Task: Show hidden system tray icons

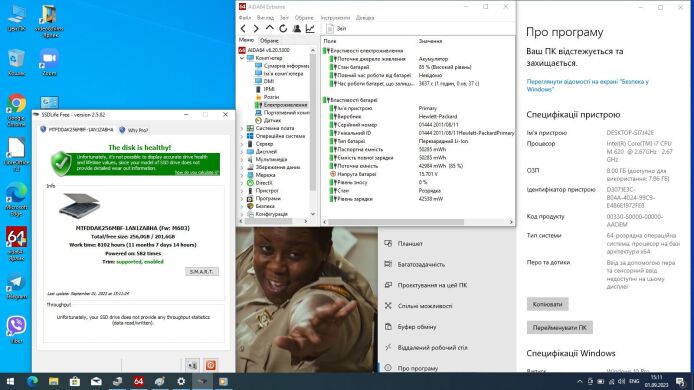Action: 579,381
